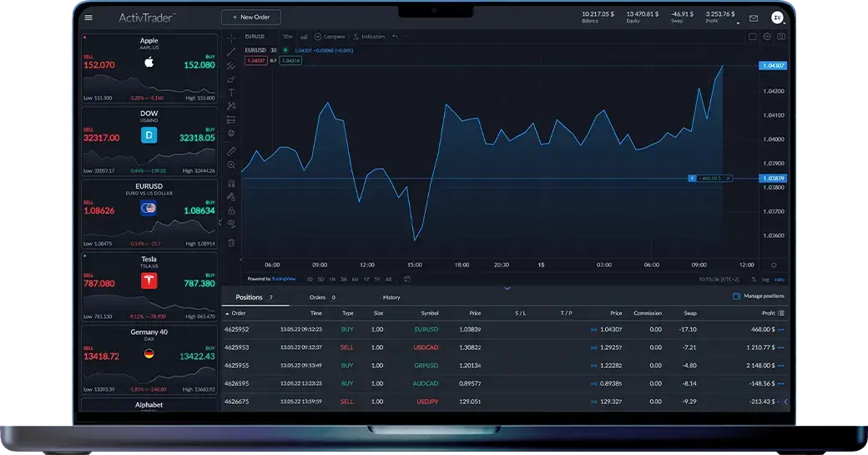Click Manage positions button
Screen dimensions: 868x455
(759, 296)
